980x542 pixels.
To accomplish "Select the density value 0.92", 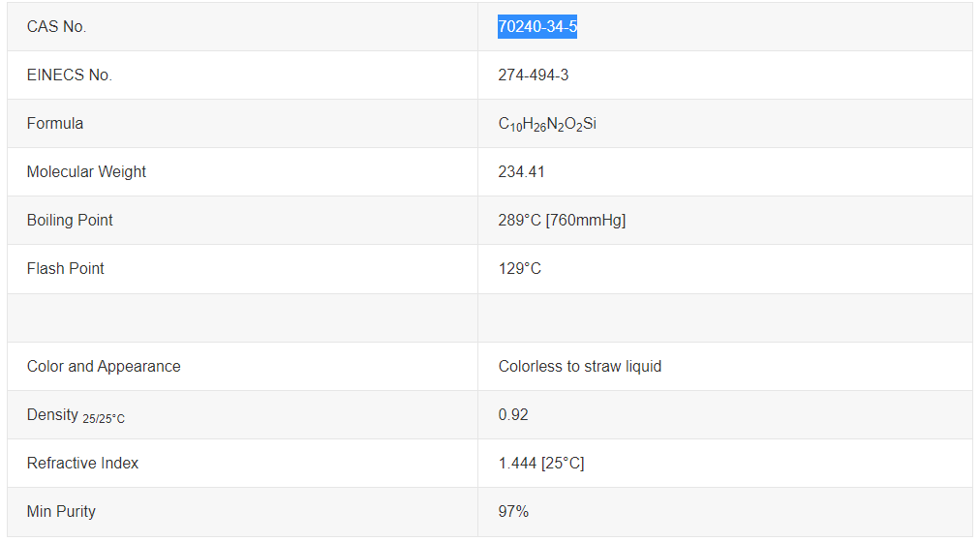I will (x=513, y=415).
